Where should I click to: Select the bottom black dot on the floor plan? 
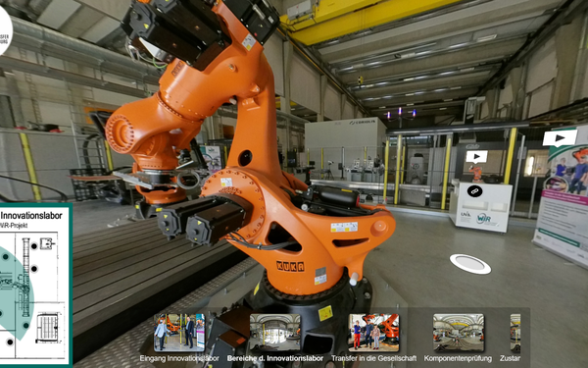10,342
